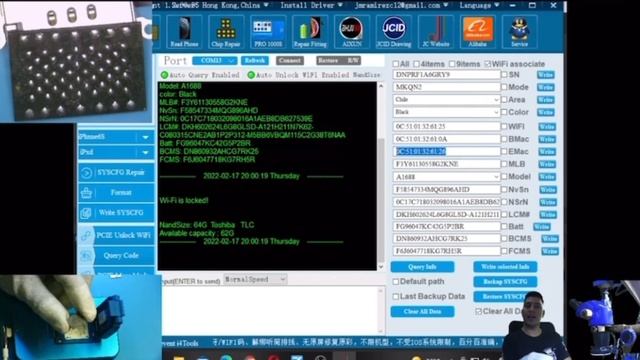
Task: Click the log console vertical scrollbar
Action: click(x=381, y=200)
